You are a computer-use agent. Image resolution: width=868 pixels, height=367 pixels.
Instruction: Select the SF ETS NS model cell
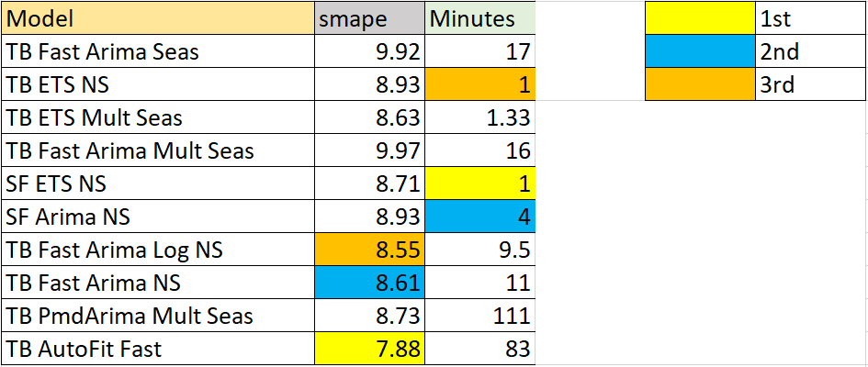pos(158,183)
